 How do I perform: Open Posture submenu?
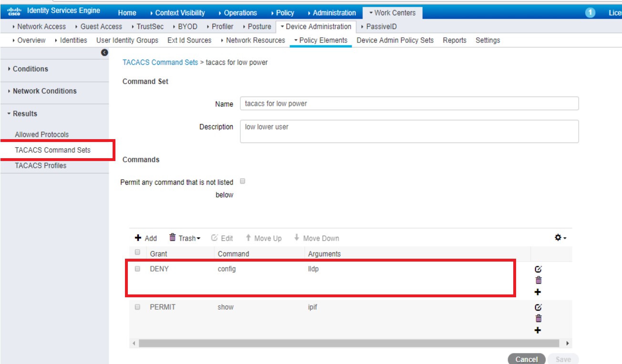coord(257,27)
